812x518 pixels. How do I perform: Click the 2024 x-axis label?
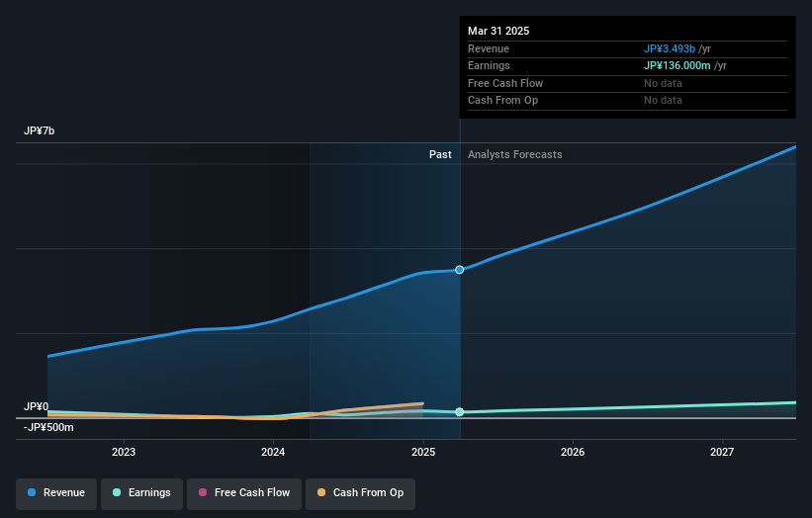coord(273,452)
